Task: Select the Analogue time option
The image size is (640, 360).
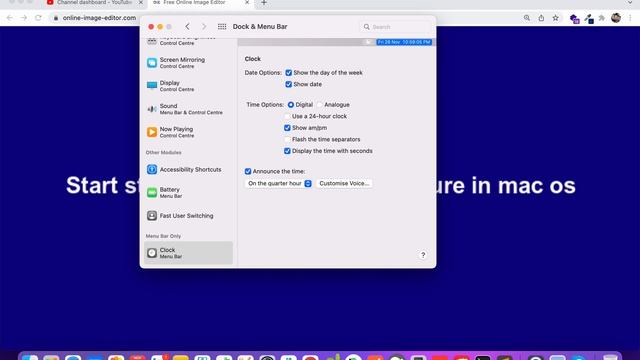Action: [320, 105]
